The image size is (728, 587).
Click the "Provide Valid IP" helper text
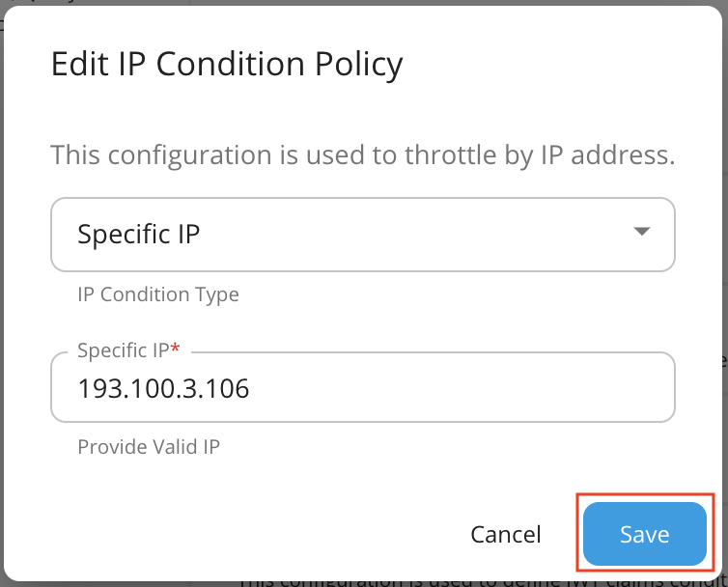[x=151, y=447]
